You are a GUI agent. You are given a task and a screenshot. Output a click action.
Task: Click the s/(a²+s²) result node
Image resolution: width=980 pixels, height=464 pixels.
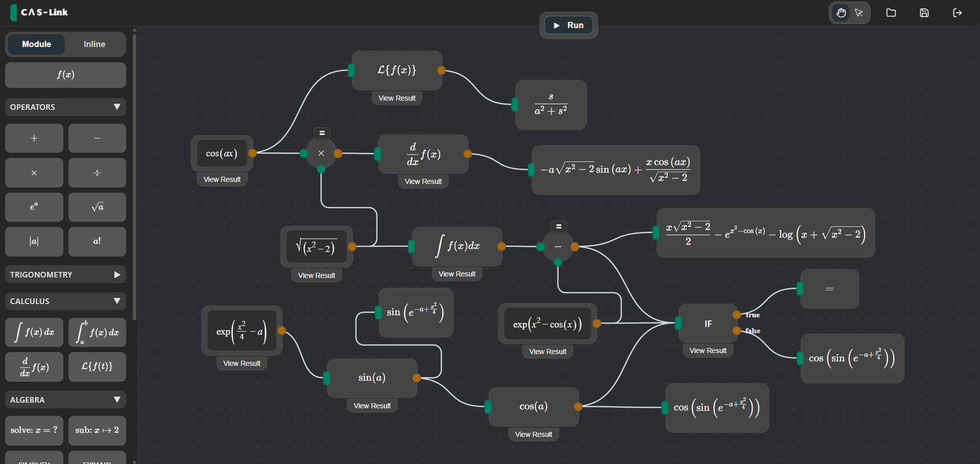551,105
